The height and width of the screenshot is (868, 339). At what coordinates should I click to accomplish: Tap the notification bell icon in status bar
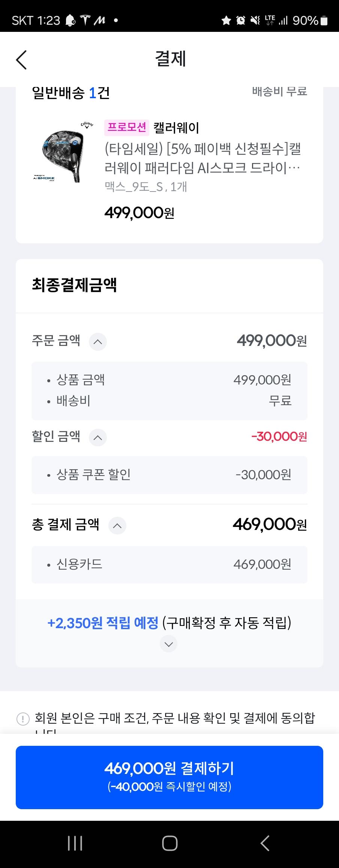(x=70, y=21)
